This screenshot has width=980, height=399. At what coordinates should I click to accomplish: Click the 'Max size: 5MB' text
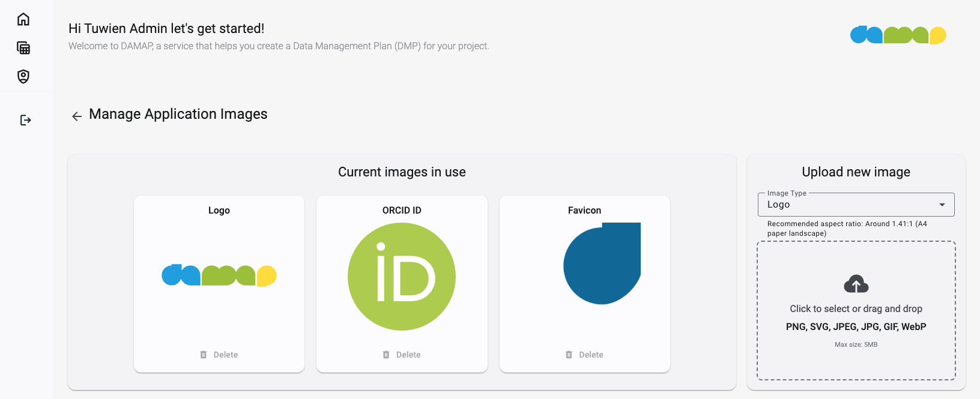pyautogui.click(x=856, y=344)
